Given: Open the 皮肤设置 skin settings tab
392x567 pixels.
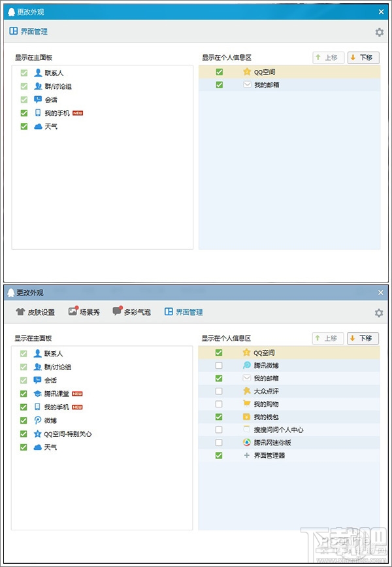Looking at the screenshot, I should coord(35,312).
